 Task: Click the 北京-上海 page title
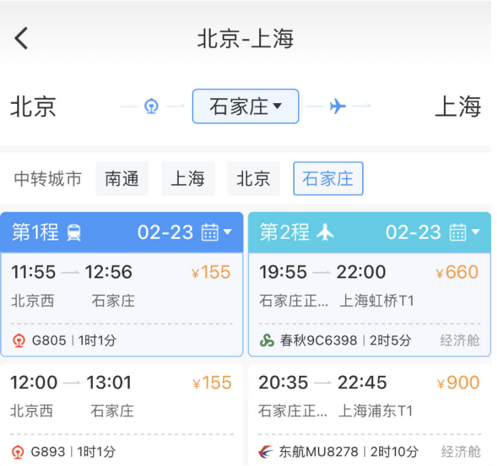pyautogui.click(x=245, y=39)
